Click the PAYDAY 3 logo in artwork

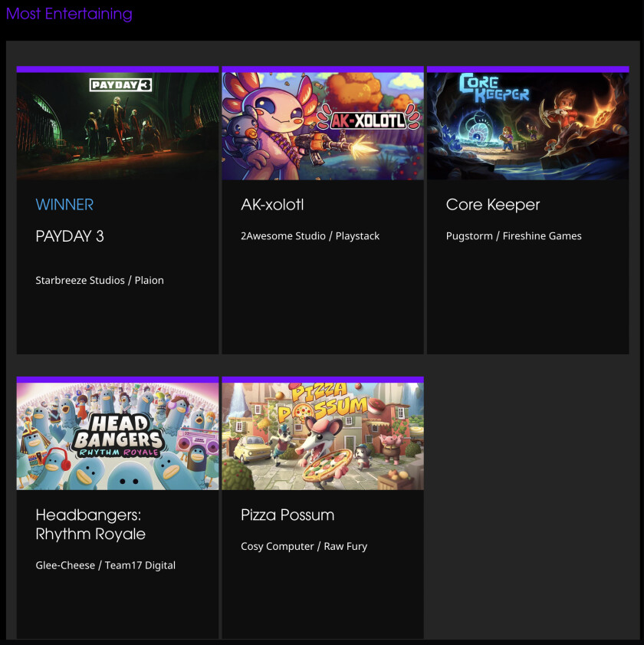(121, 84)
